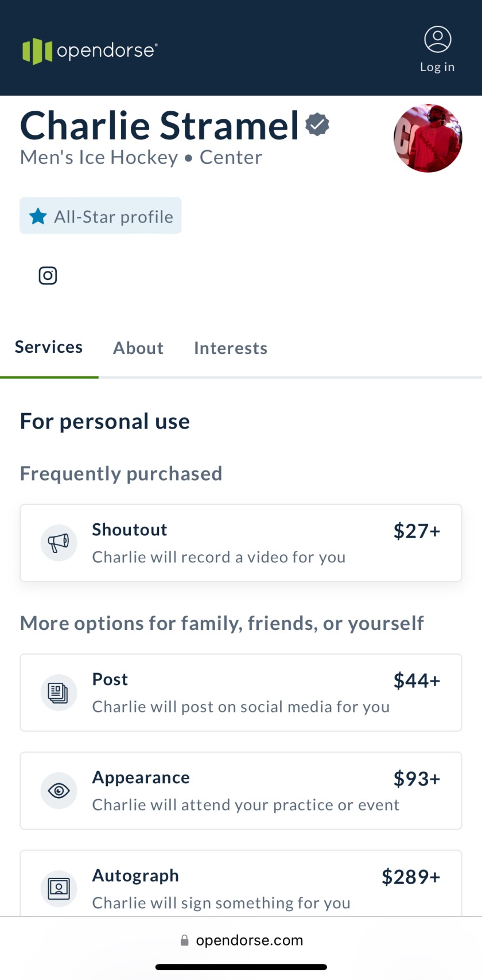This screenshot has height=980, width=482.
Task: Click the eye Appearance icon
Action: point(59,791)
